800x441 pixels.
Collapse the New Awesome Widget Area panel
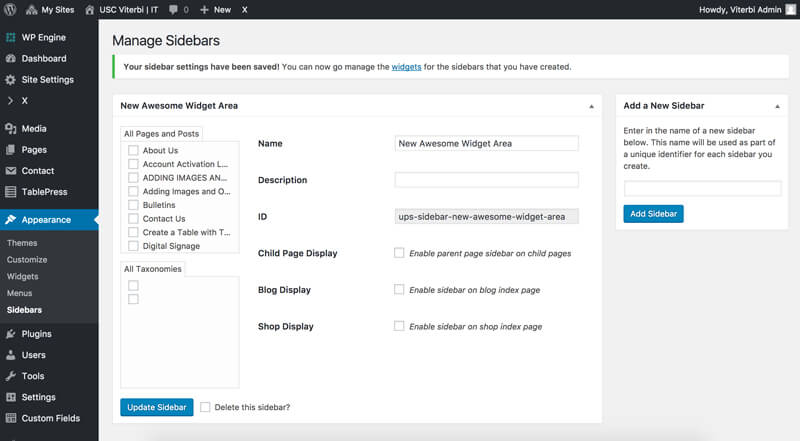591,105
